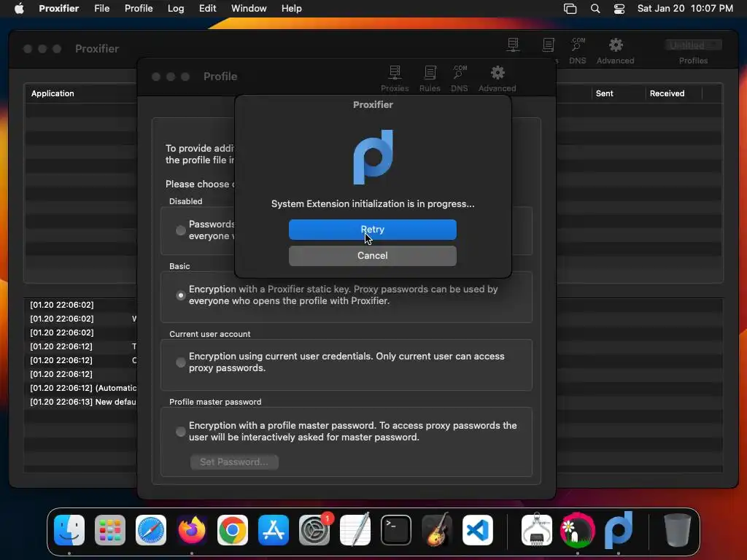Select log entry [01.20 22:06:12] (Automatic
The image size is (747, 560).
tap(83, 388)
